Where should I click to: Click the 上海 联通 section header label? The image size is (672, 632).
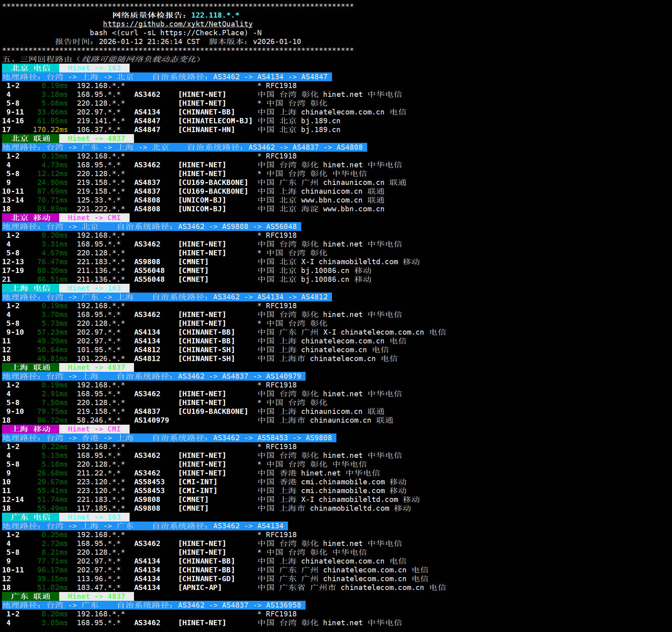31,367
